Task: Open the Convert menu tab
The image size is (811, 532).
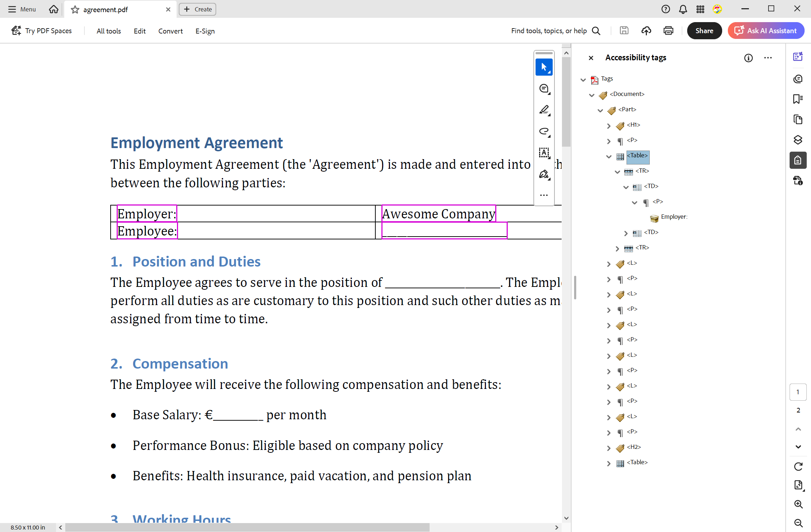Action: pos(170,31)
